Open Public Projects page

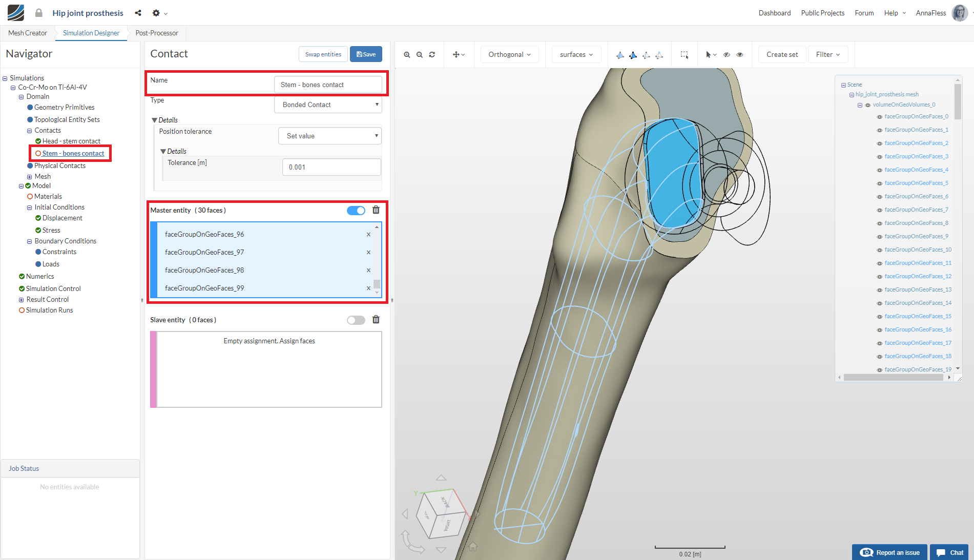(823, 13)
